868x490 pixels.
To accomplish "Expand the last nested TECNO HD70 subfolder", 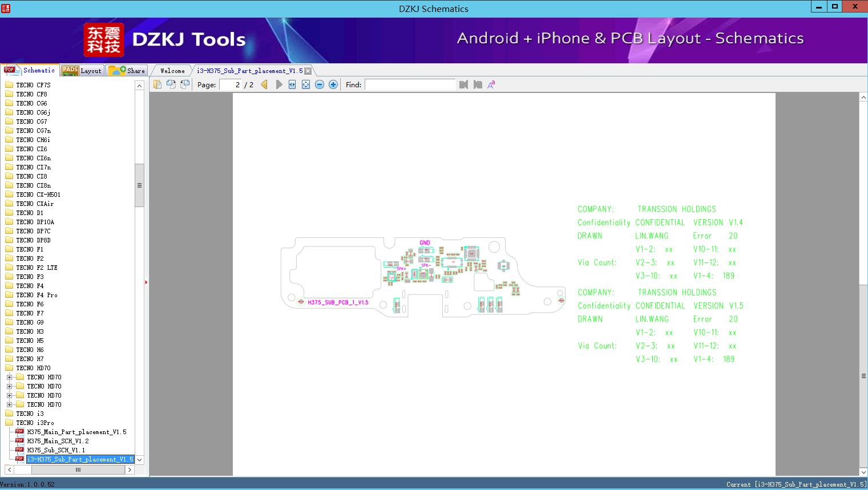I will coord(9,404).
